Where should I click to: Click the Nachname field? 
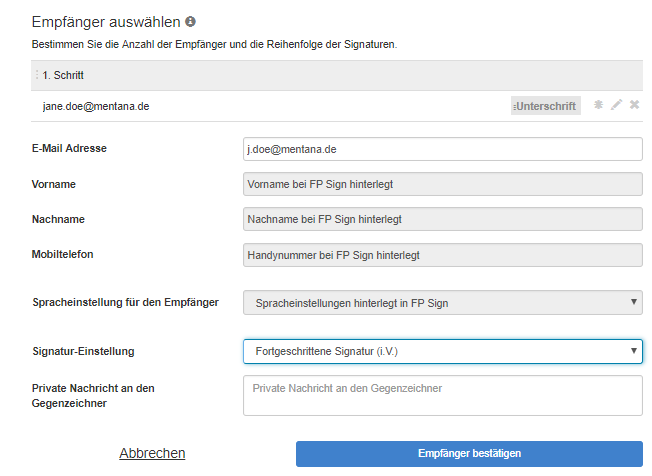point(443,219)
